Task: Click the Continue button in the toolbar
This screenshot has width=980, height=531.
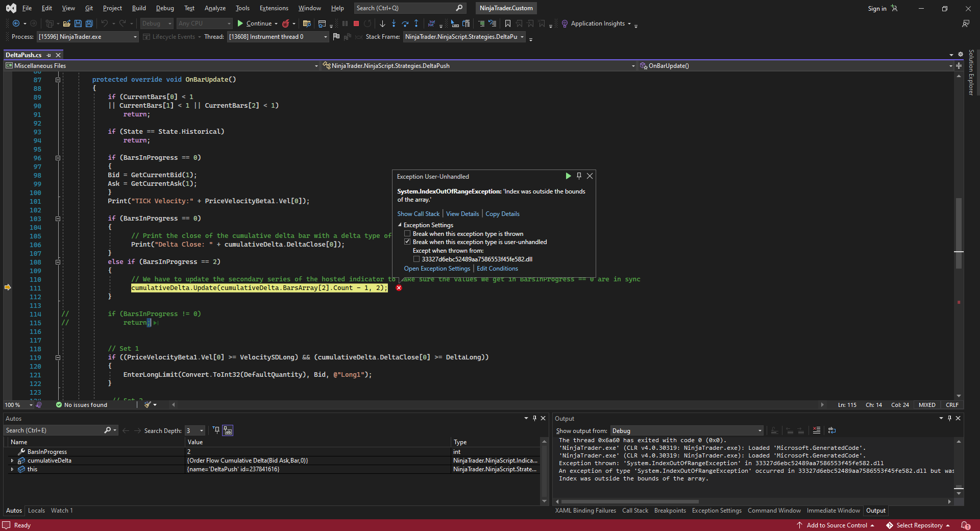Action: pyautogui.click(x=254, y=23)
